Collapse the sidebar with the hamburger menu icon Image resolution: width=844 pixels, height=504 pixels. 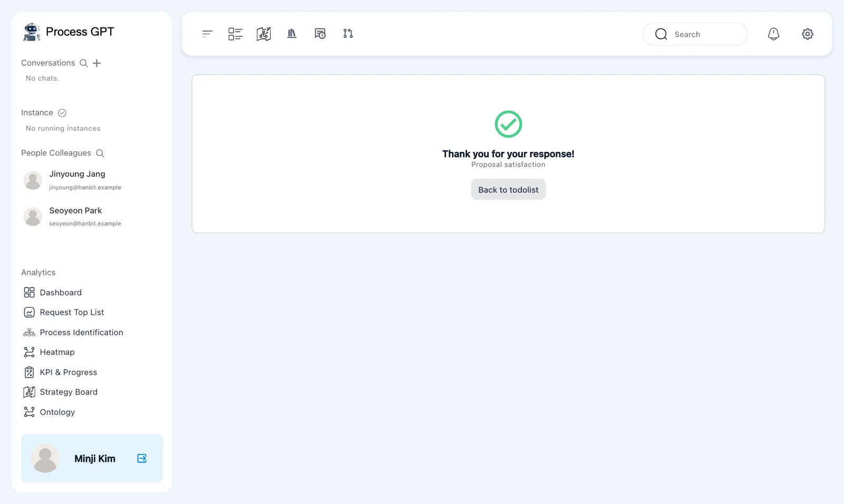tap(207, 34)
